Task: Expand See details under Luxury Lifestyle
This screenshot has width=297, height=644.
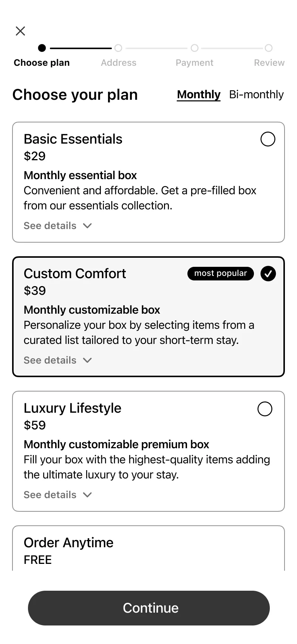Action: click(x=57, y=495)
